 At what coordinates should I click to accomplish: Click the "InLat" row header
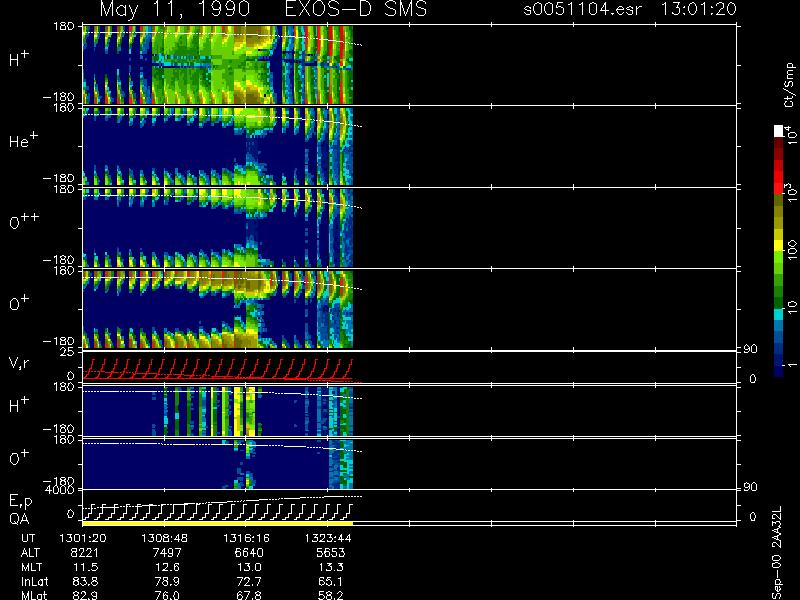coord(35,581)
